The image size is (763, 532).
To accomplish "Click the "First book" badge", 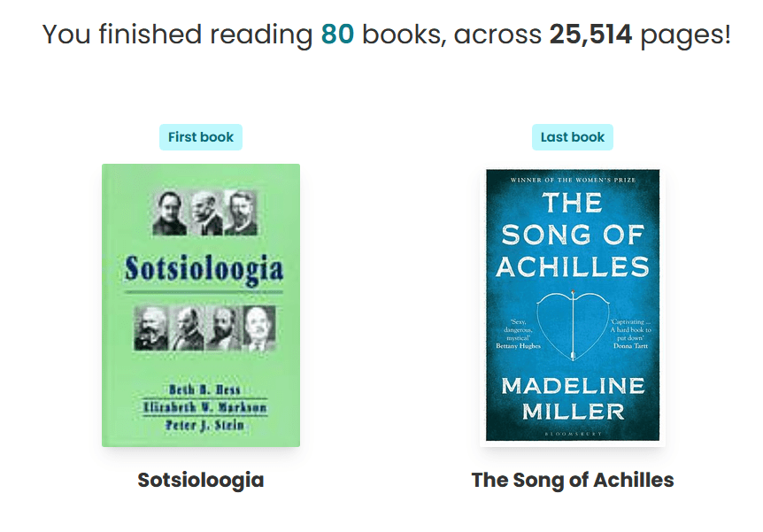I will pos(201,137).
